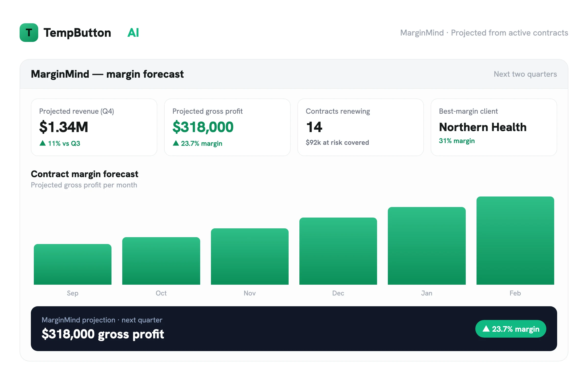The height and width of the screenshot is (392, 588).
Task: Click the MarginMind Projected from active contracts text
Action: pos(484,33)
